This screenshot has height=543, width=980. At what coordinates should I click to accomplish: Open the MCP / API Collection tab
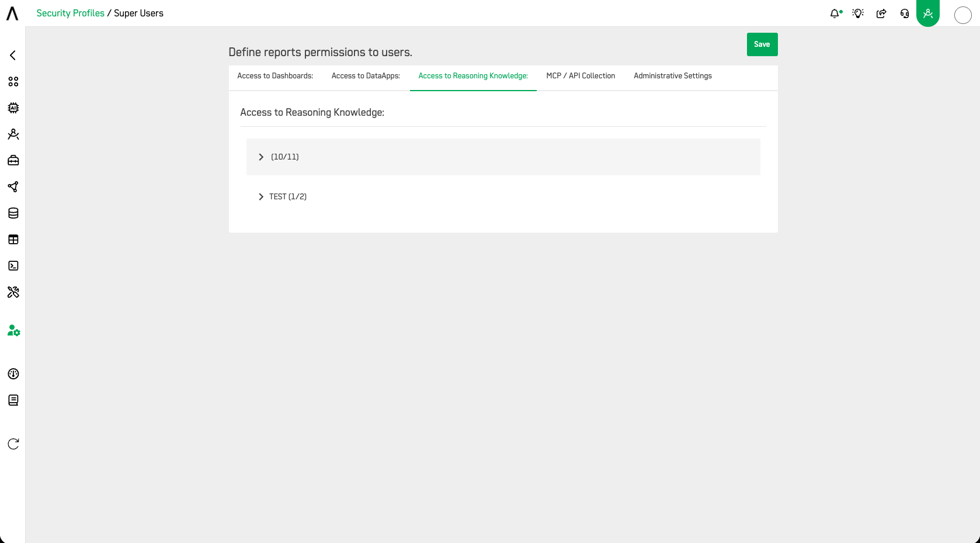[x=581, y=76]
